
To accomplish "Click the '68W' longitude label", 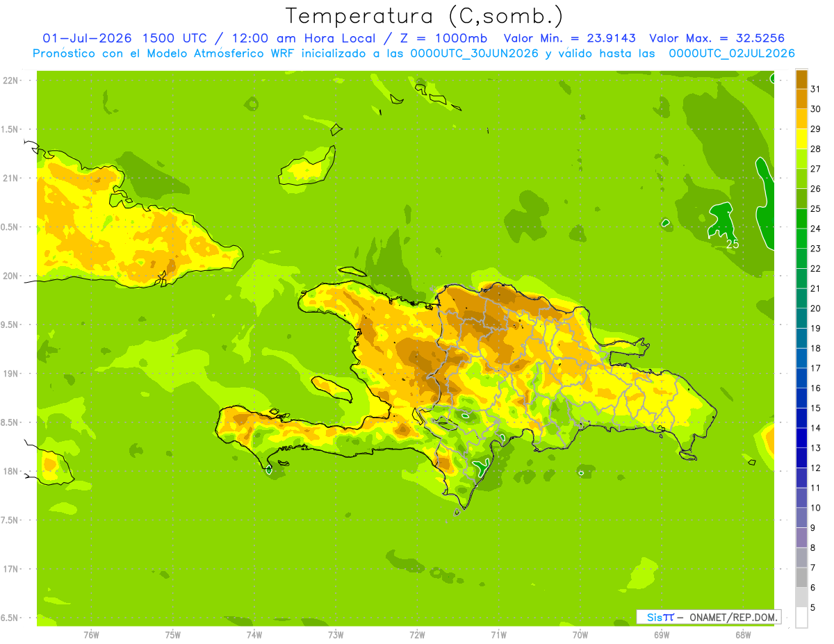I will click(x=743, y=635).
